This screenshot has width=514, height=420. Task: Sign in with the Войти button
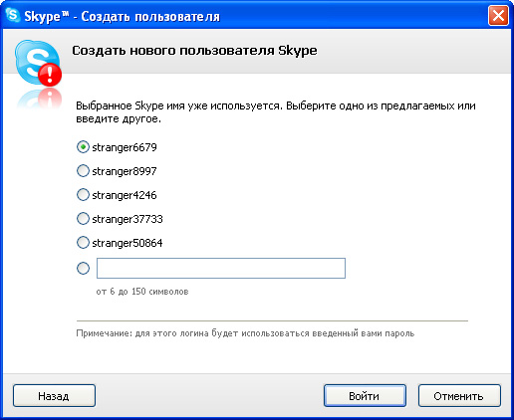click(365, 396)
